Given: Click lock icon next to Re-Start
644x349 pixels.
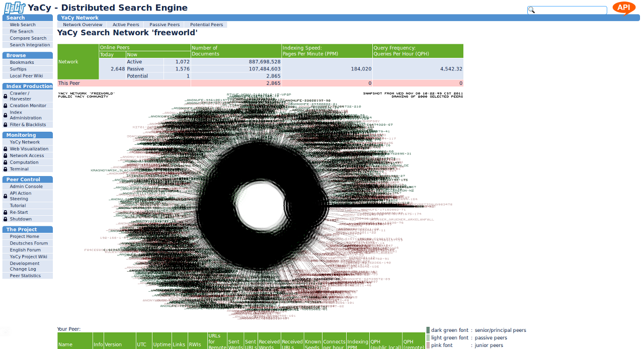Looking at the screenshot, I should pos(6,213).
